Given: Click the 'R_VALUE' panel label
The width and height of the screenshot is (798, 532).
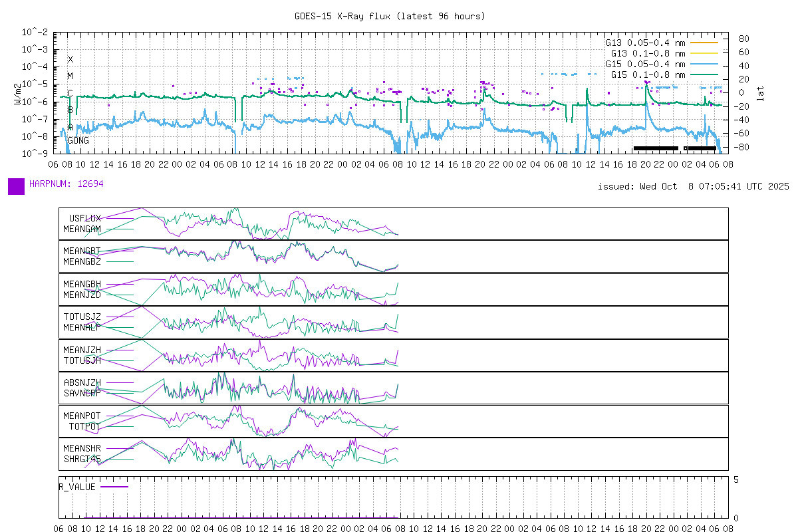Looking at the screenshot, I should 77,487.
